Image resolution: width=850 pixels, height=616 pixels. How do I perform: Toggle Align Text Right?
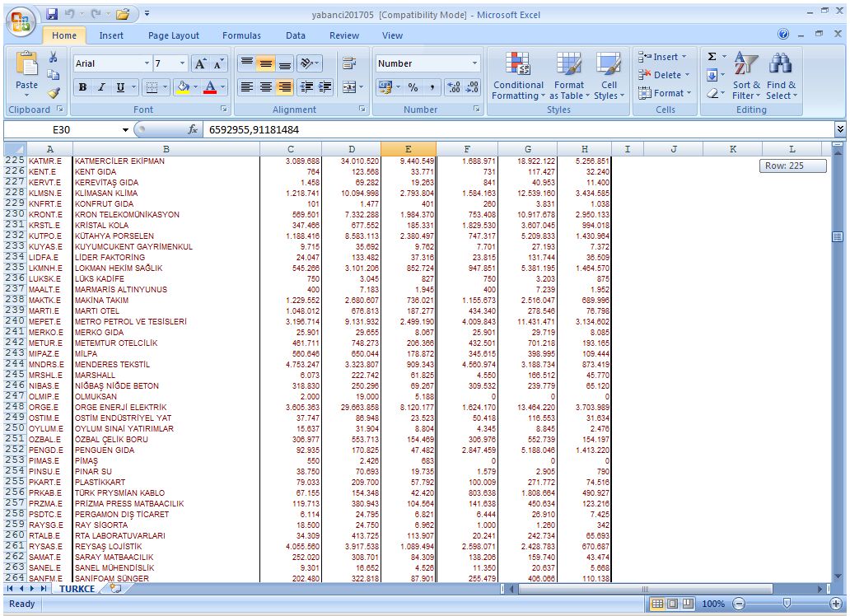285,86
